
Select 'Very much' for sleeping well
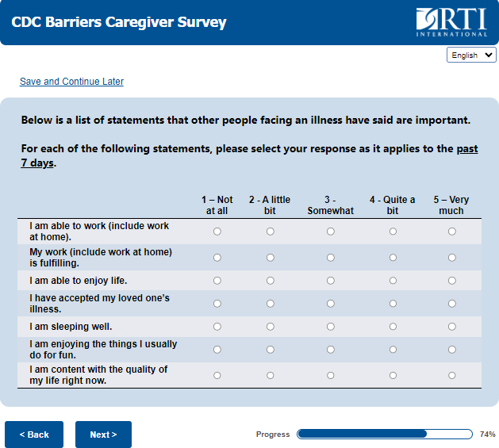coord(452,327)
